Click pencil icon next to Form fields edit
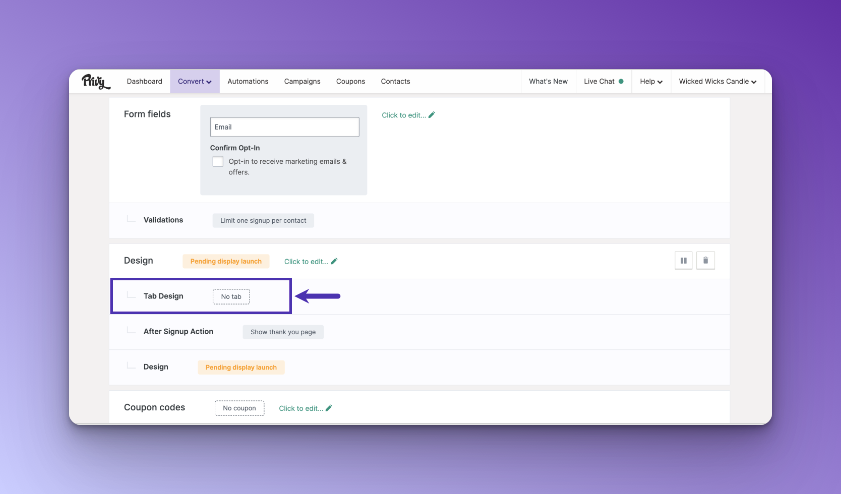 coord(432,115)
